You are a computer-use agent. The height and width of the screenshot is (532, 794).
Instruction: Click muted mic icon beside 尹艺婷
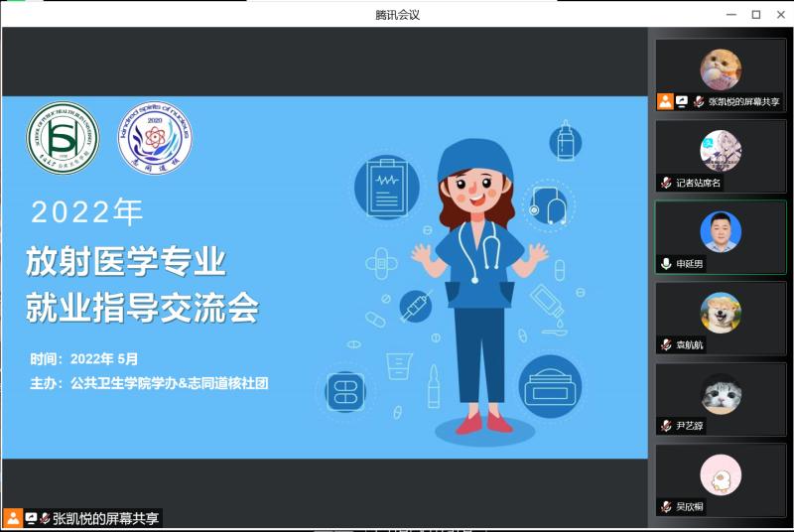point(666,425)
